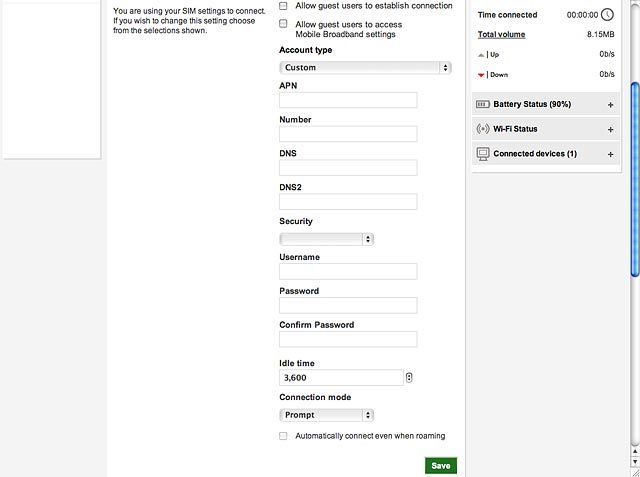Screen dimensions: 640x477
Task: Click the blue vertical scrollbar thumb
Action: pos(635,180)
